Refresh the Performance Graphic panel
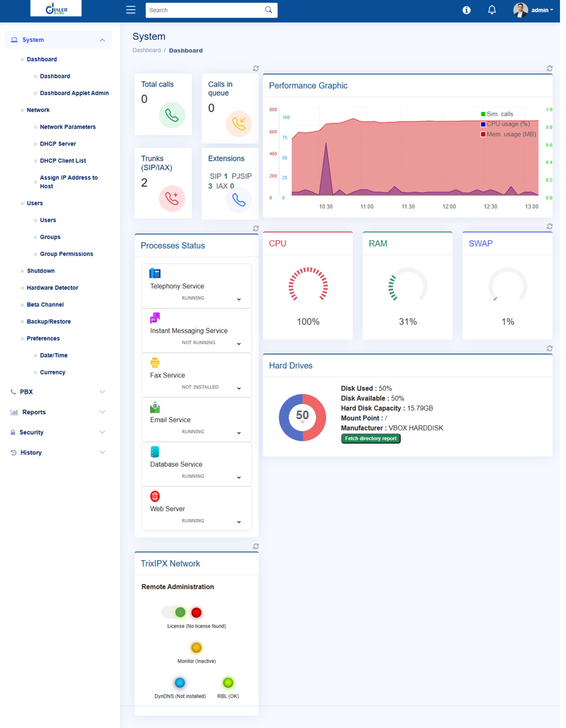Viewport: 566px width, 728px height. (549, 68)
